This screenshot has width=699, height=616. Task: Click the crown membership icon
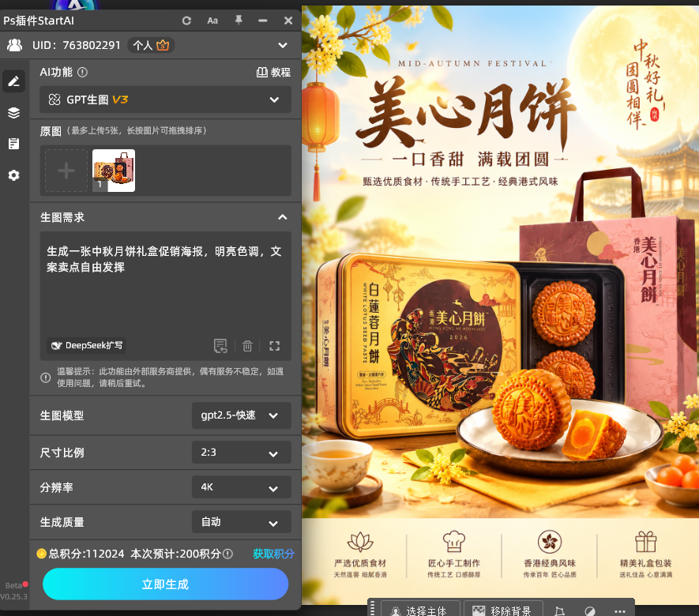point(163,45)
